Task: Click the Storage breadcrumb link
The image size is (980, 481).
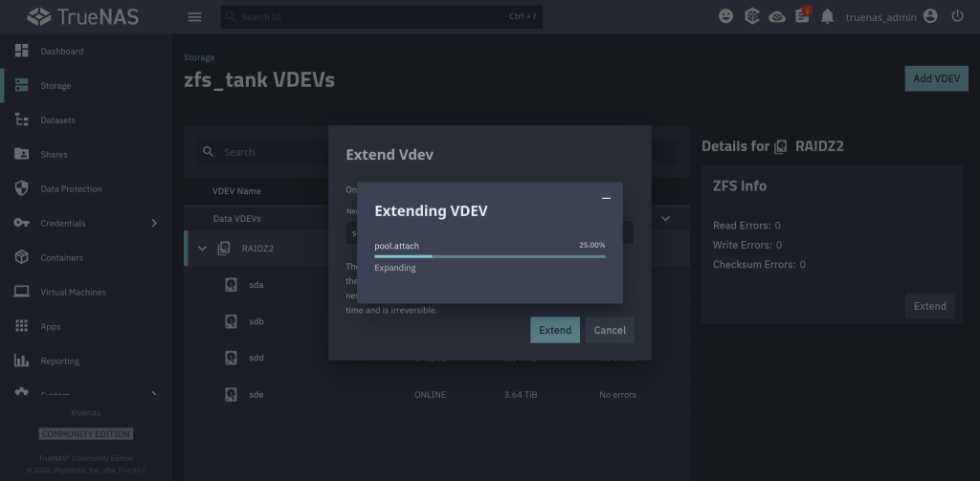Action: tap(199, 58)
